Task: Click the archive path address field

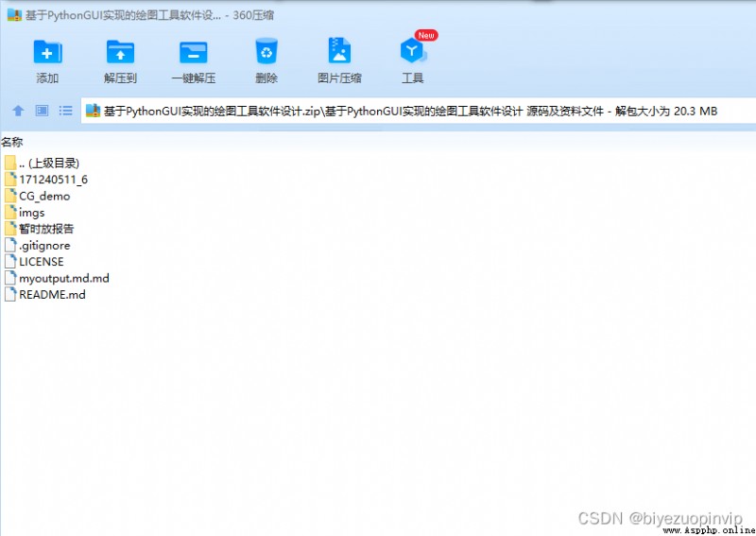Action: [418, 111]
